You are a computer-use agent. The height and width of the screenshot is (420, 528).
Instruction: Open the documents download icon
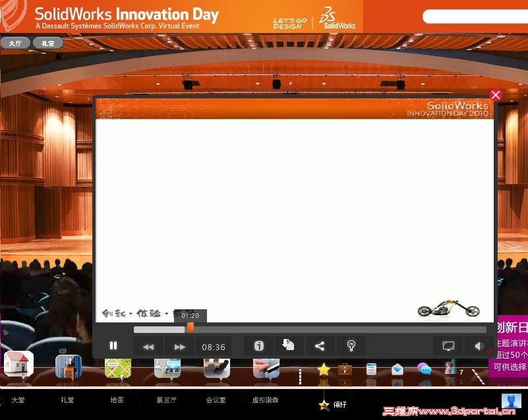288,345
